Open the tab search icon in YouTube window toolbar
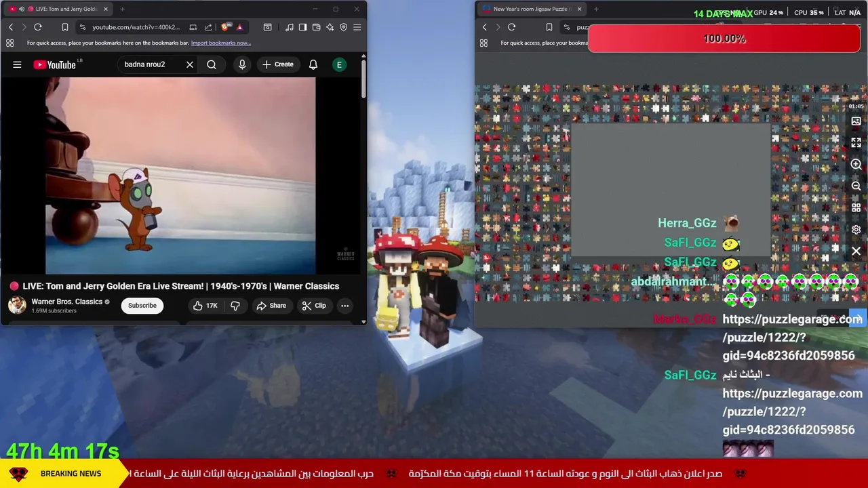 (x=267, y=27)
